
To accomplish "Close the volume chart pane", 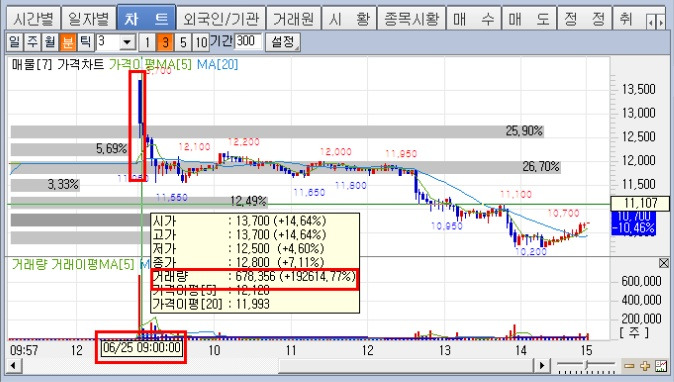I will [x=664, y=263].
